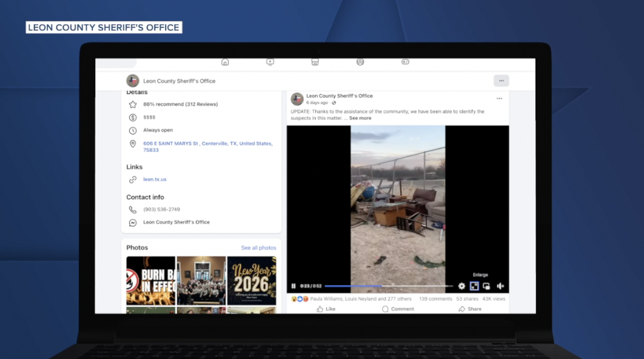
Task: Pause the playing video
Action: click(x=293, y=286)
